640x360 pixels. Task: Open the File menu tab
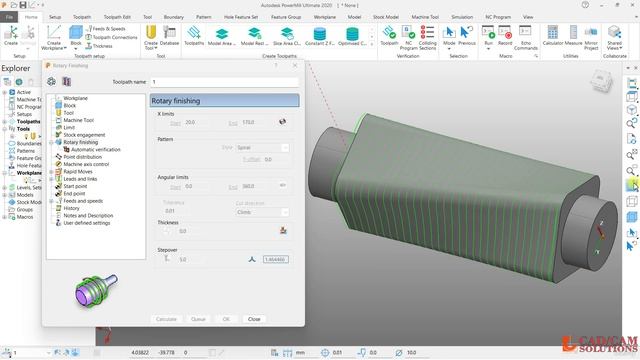click(x=9, y=17)
